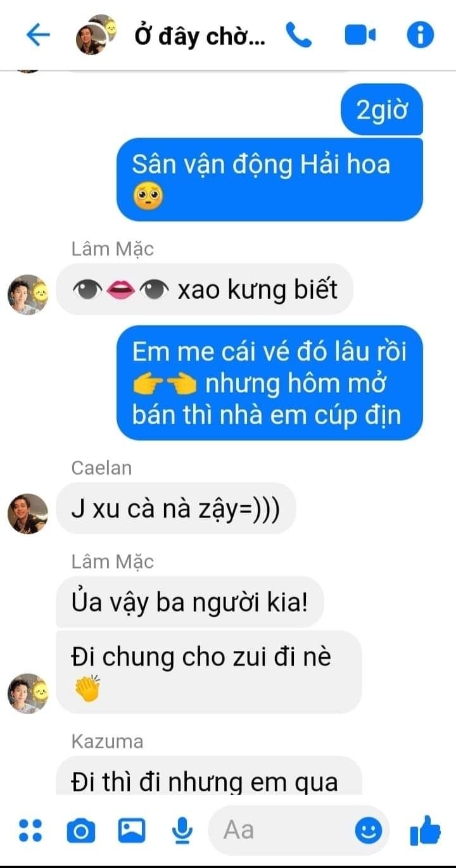Tap the microphone voice message icon
This screenshot has width=456, height=868.
click(183, 830)
